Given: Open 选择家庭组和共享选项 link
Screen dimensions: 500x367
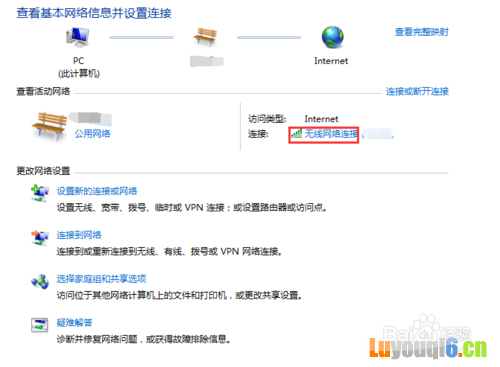Looking at the screenshot, I should click(101, 279).
